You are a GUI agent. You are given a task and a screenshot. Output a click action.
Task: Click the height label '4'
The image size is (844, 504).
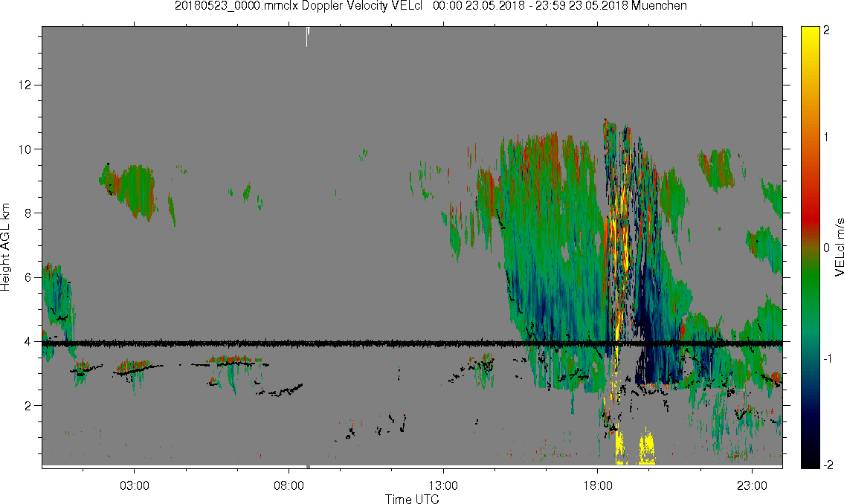click(28, 341)
